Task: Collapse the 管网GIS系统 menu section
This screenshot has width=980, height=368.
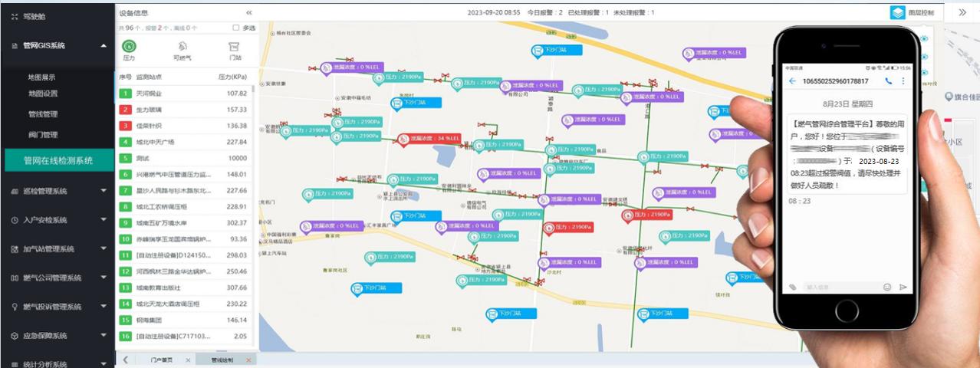Action: tap(104, 46)
